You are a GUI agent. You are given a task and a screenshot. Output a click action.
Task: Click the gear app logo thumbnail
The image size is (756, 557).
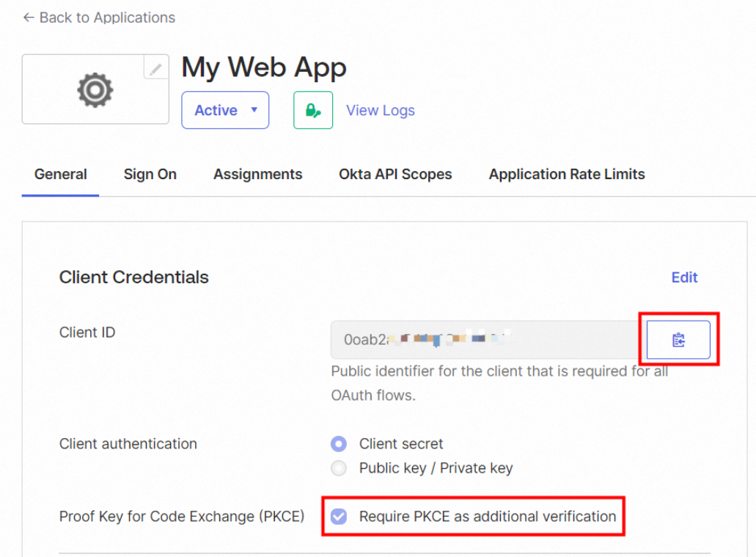[x=95, y=90]
